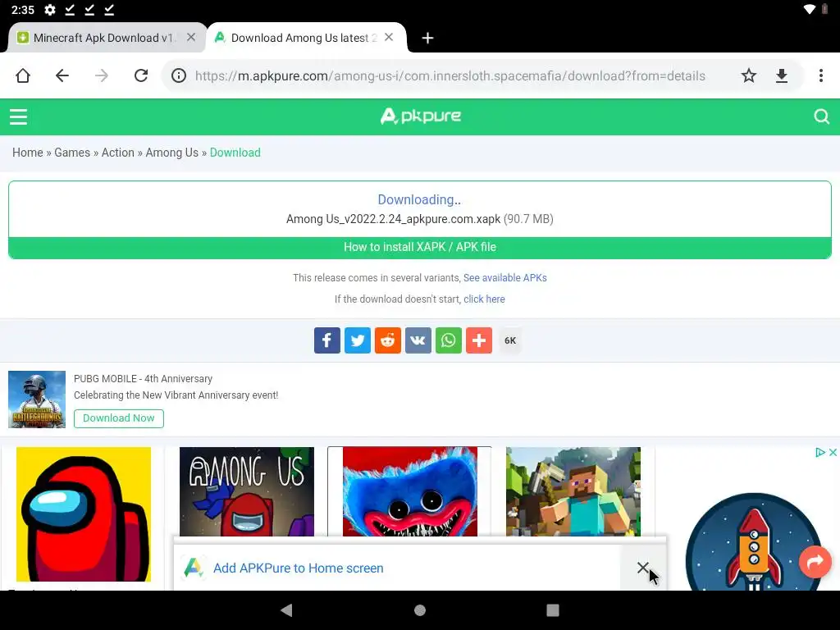Image resolution: width=840 pixels, height=630 pixels.
Task: Open the Among Us breadcrumb link
Action: tap(172, 153)
